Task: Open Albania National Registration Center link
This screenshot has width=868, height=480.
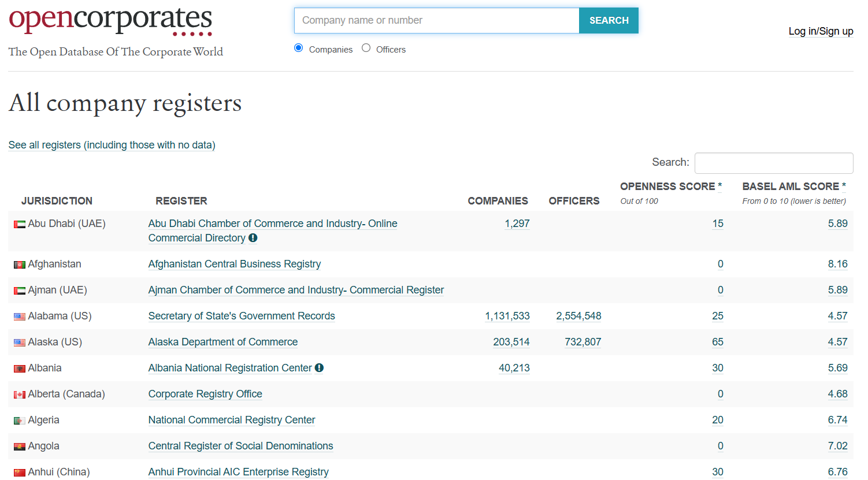Action: (x=230, y=368)
